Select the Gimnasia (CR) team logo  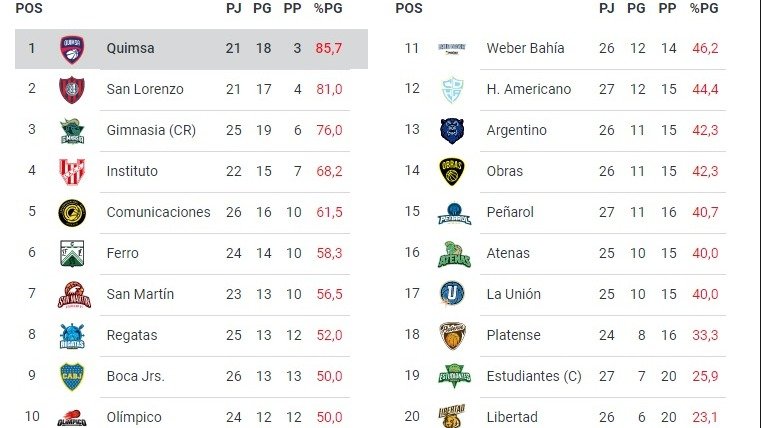tap(72, 131)
